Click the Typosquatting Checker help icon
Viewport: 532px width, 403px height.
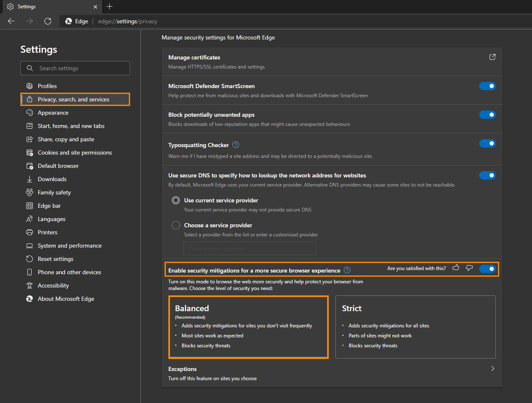click(236, 145)
